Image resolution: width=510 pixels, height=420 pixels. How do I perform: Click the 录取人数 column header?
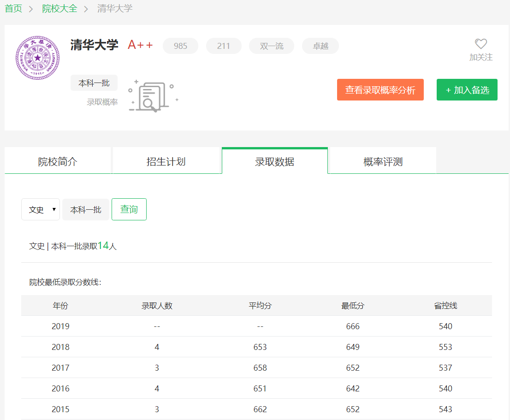(157, 306)
